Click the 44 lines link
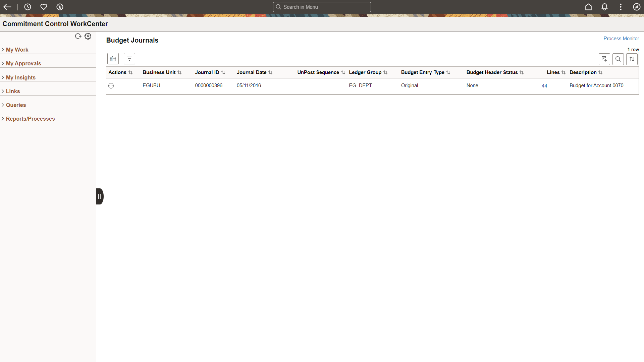644x362 pixels. (544, 86)
